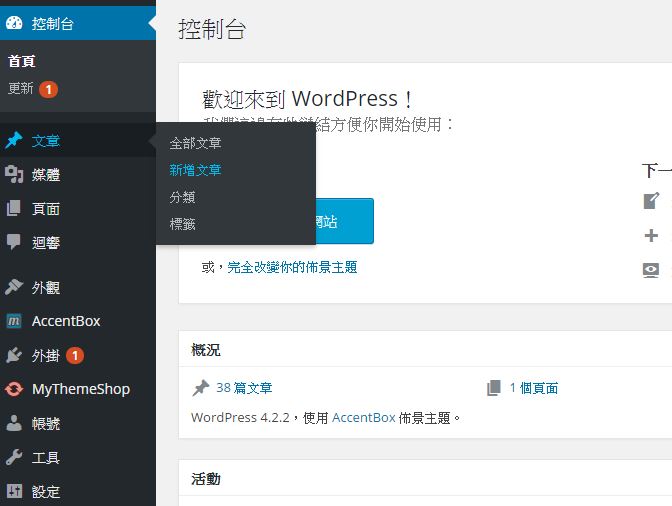The image size is (672, 506).
Task: Click the edit pencil icon under 下一步
Action: tap(651, 201)
